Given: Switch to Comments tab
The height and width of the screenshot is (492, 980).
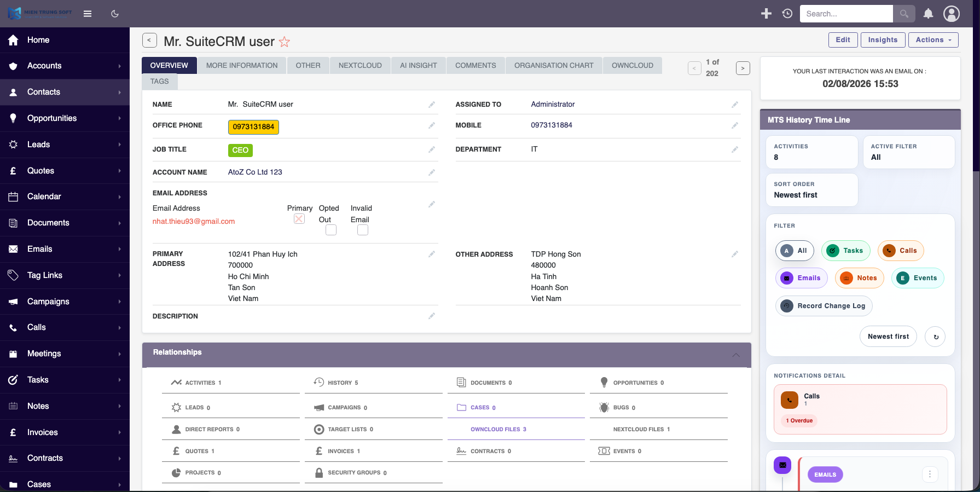Looking at the screenshot, I should pyautogui.click(x=475, y=65).
